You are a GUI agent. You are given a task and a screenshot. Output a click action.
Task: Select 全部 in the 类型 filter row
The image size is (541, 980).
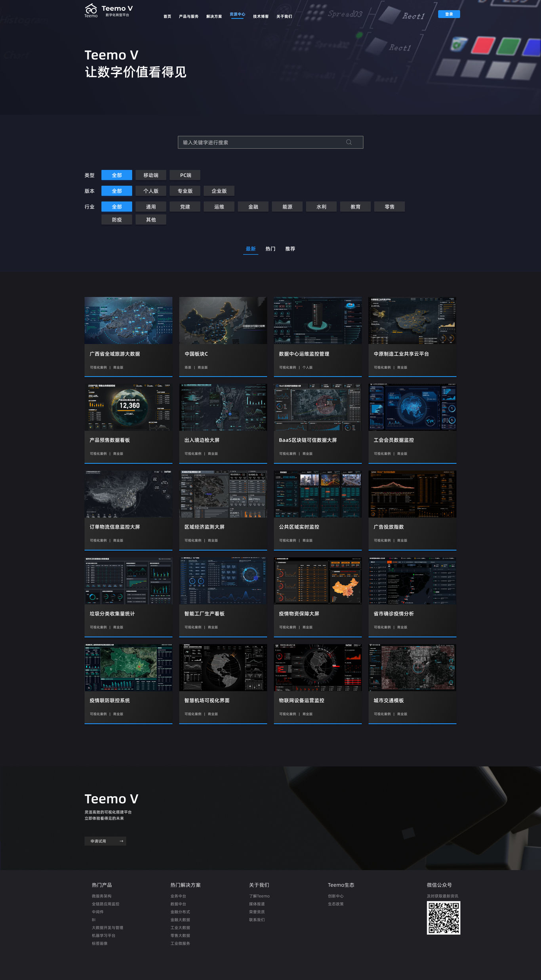click(117, 175)
